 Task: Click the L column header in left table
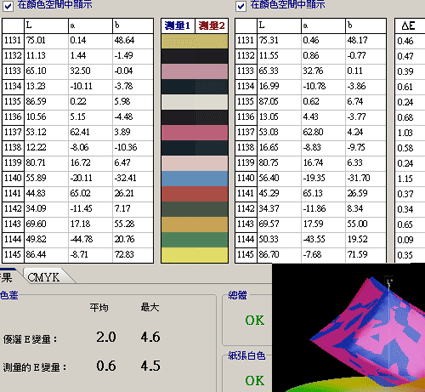(x=46, y=26)
